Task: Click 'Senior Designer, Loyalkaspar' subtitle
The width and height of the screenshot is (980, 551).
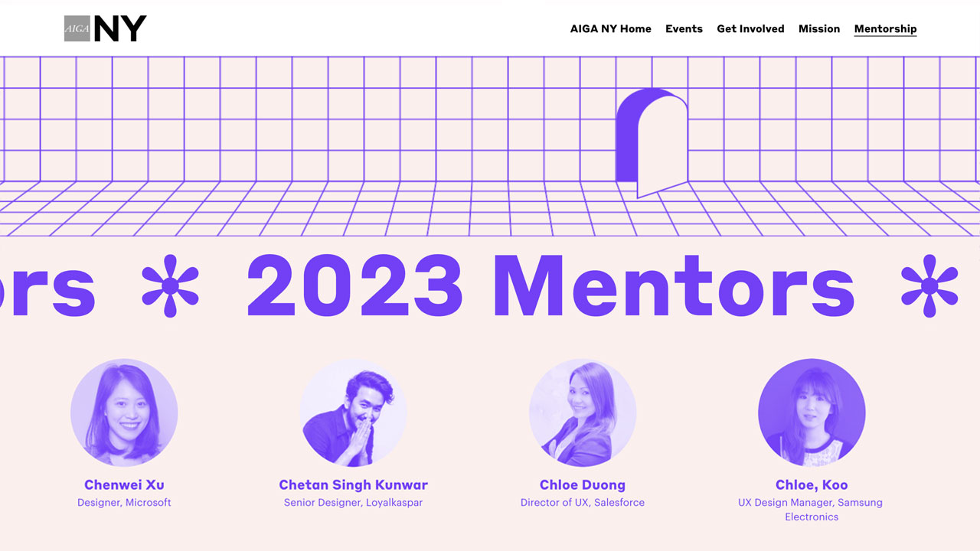Action: pos(353,503)
